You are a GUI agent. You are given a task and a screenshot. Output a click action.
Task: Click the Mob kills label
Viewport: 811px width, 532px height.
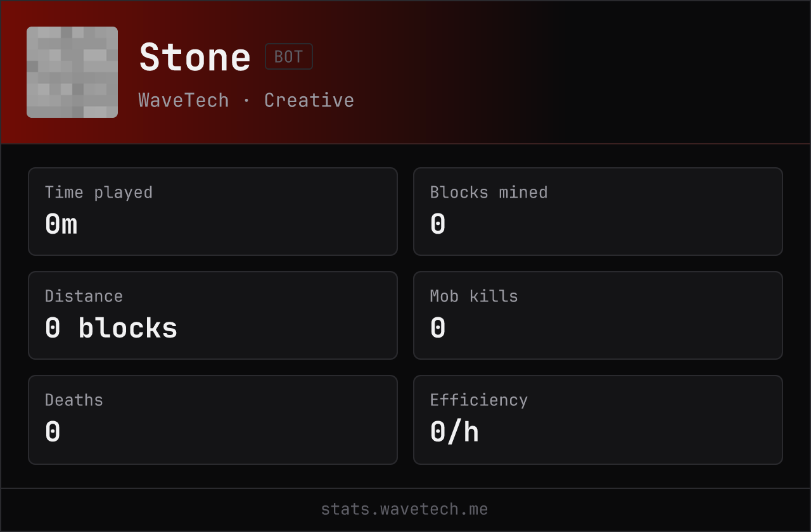474,296
